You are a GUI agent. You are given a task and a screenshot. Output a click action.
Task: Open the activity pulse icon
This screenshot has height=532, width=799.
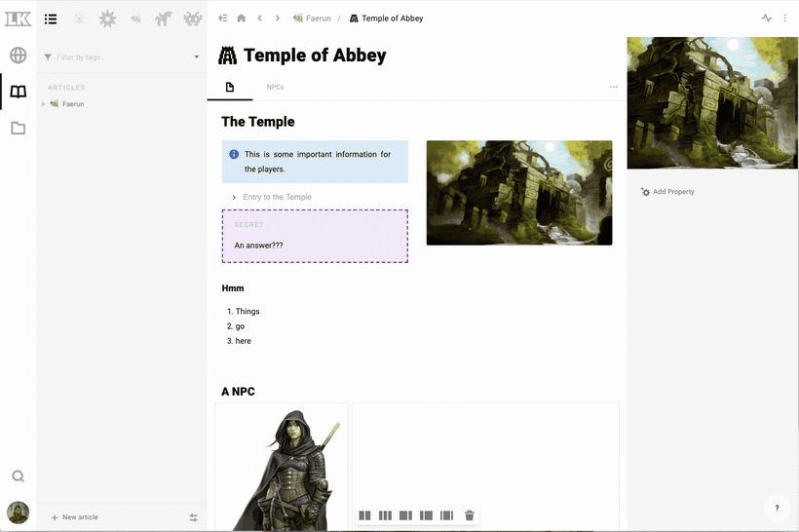pyautogui.click(x=767, y=19)
